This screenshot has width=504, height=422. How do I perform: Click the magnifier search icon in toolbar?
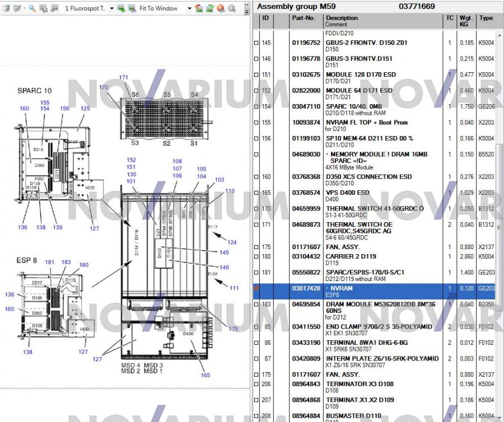(32, 8)
